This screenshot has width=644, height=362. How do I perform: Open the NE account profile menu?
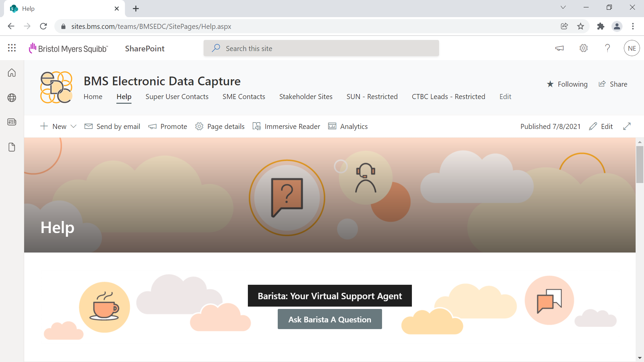coord(632,48)
